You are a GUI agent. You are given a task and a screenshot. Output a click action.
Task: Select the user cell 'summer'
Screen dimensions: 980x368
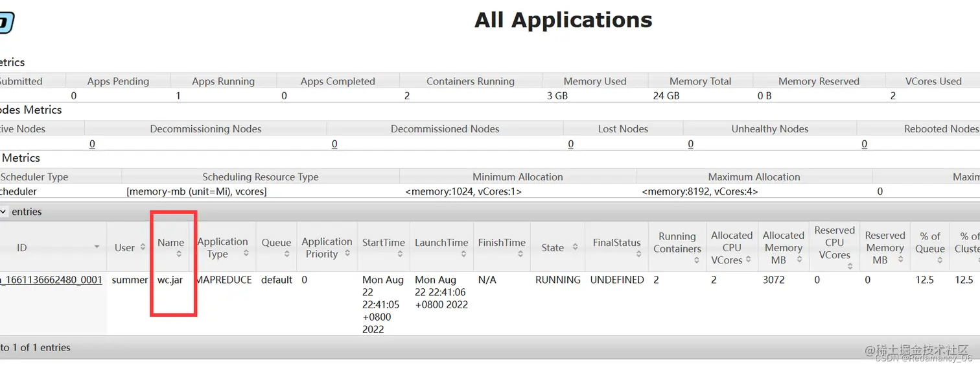(x=130, y=280)
